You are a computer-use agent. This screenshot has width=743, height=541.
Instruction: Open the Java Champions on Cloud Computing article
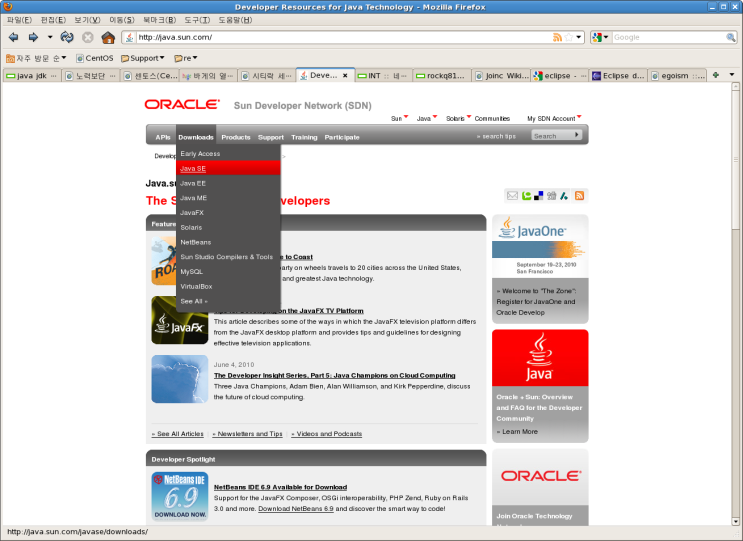point(335,375)
